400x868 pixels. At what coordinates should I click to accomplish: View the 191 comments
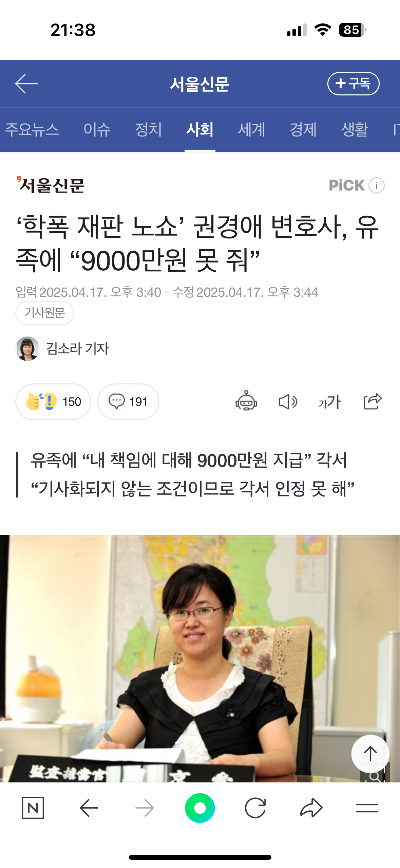click(128, 402)
